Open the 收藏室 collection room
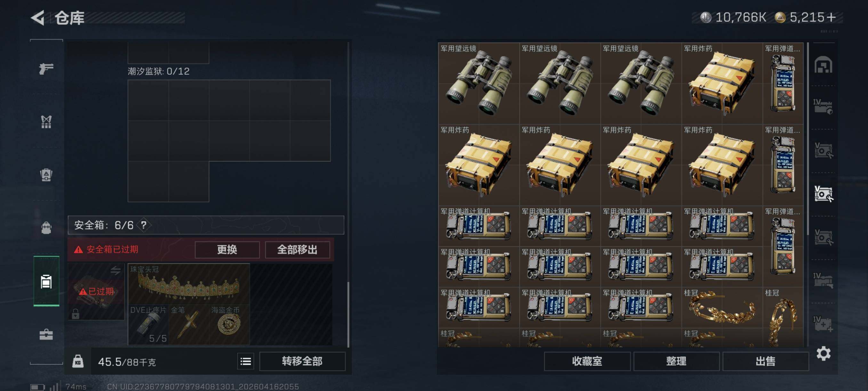 pyautogui.click(x=587, y=361)
